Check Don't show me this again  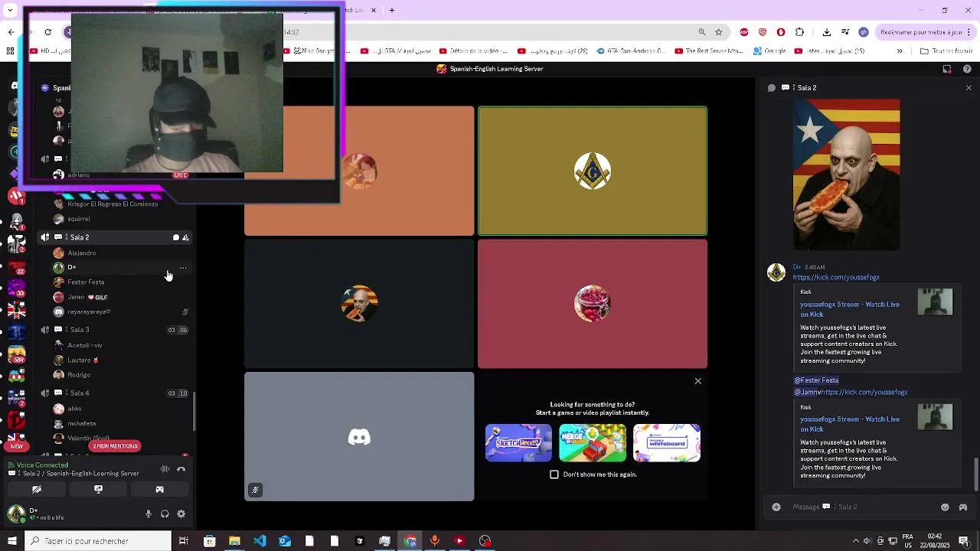click(x=554, y=474)
